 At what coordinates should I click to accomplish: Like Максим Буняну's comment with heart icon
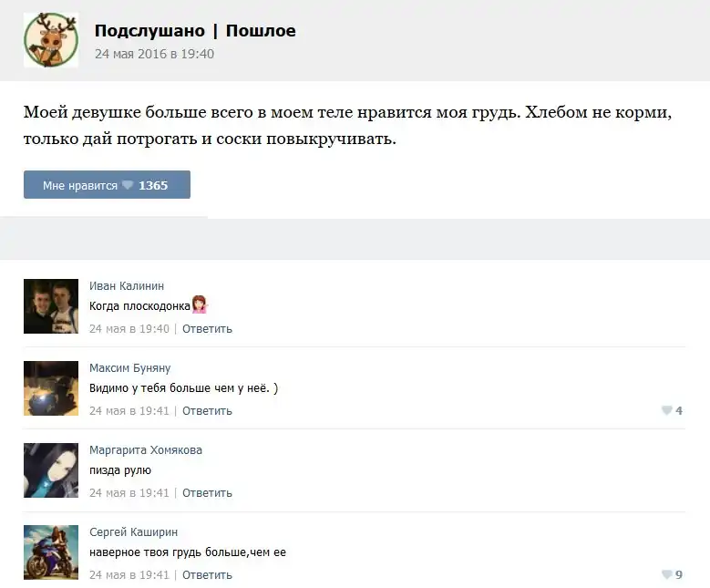(667, 411)
